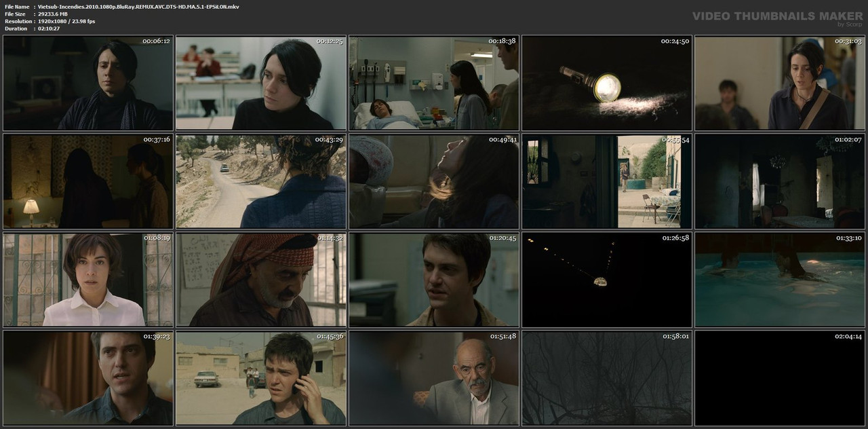Click the black frame thumbnail at 02:04:14
Viewport: 868px width, 429px height.
[780, 378]
